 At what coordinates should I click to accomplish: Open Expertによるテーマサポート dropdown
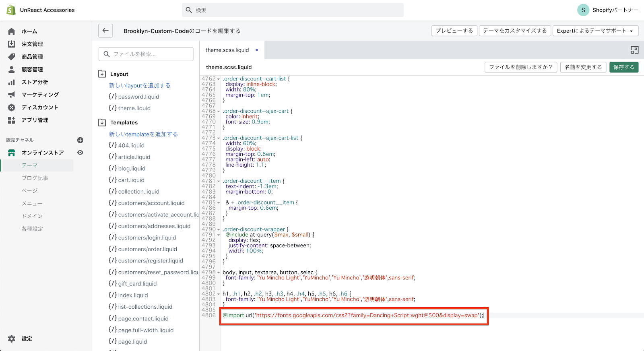click(594, 31)
